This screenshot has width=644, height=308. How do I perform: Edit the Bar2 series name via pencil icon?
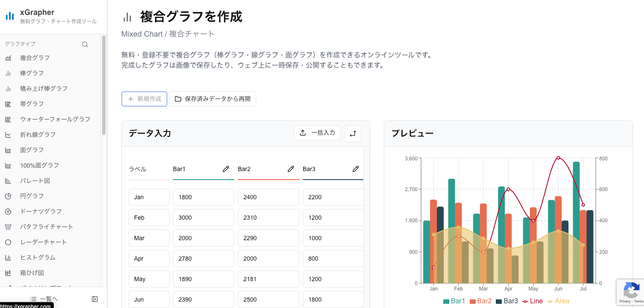tap(291, 169)
